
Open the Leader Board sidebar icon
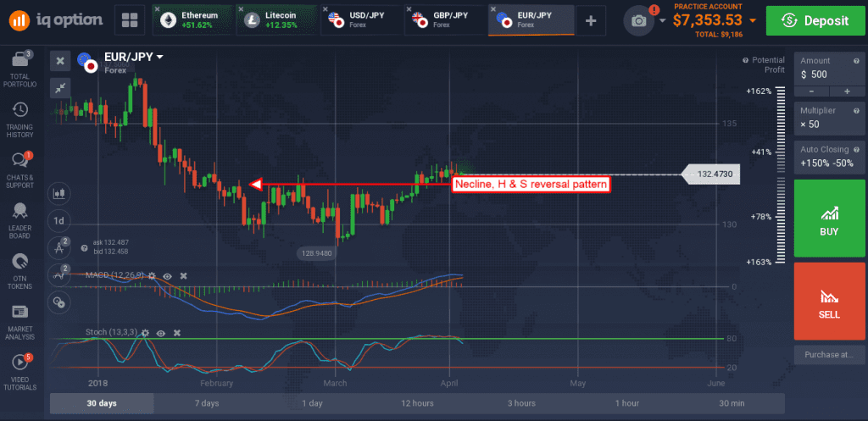[x=19, y=221]
